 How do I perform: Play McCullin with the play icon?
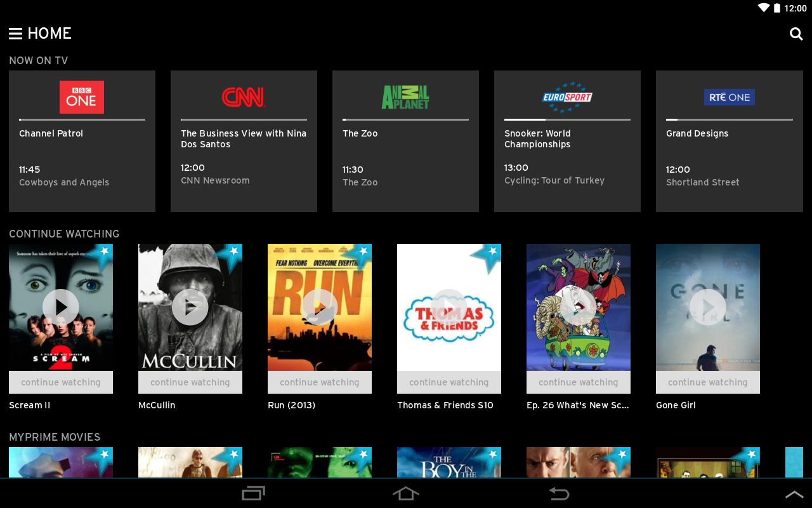pos(190,307)
